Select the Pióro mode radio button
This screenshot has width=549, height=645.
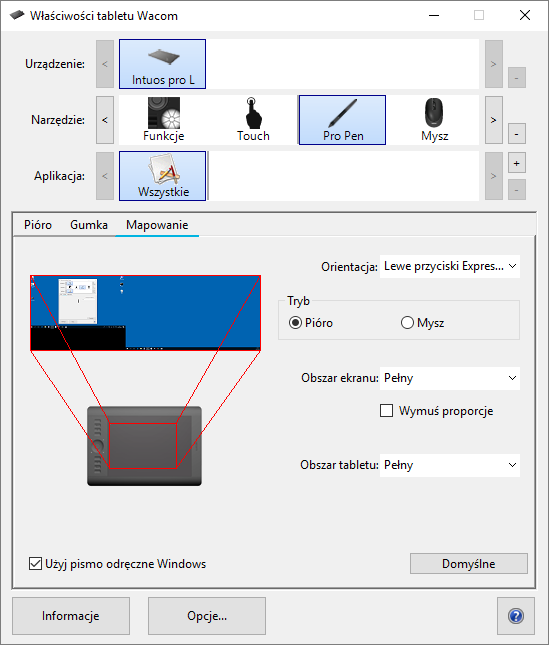[x=295, y=322]
